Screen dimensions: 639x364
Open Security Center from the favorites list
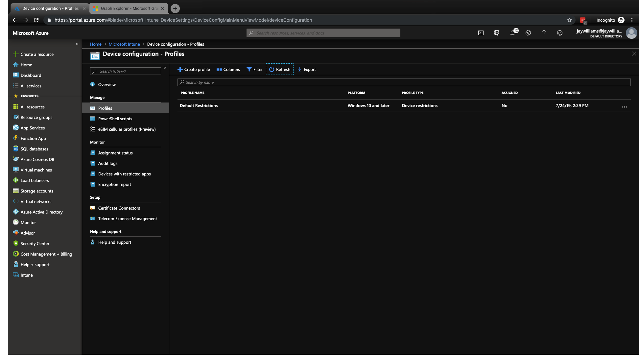[35, 243]
